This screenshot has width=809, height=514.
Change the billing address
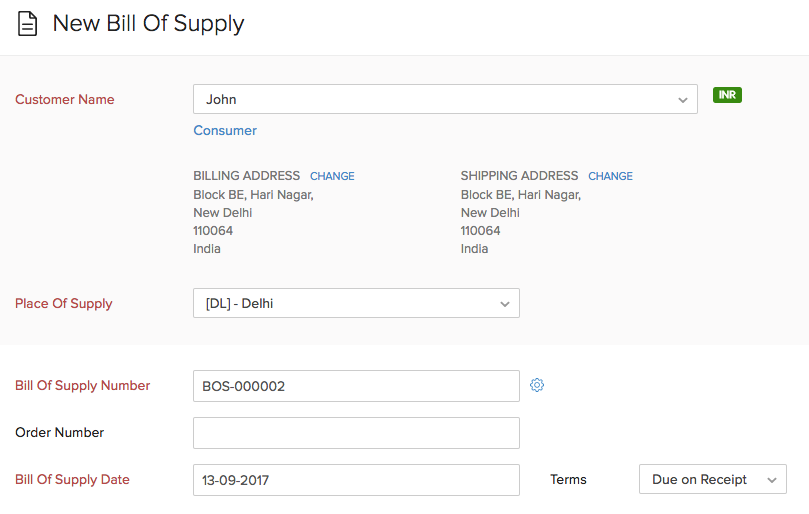coord(332,176)
